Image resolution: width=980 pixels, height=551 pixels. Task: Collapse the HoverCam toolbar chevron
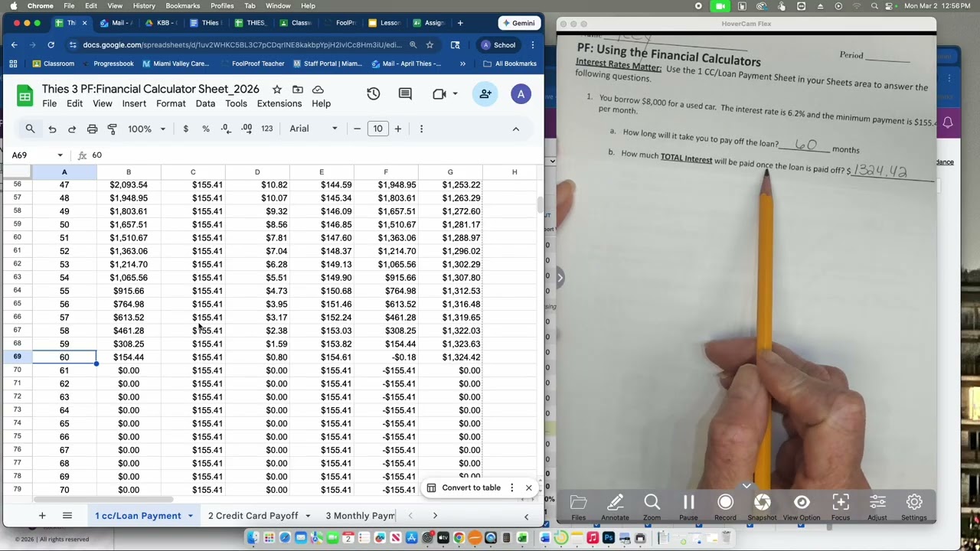[746, 485]
